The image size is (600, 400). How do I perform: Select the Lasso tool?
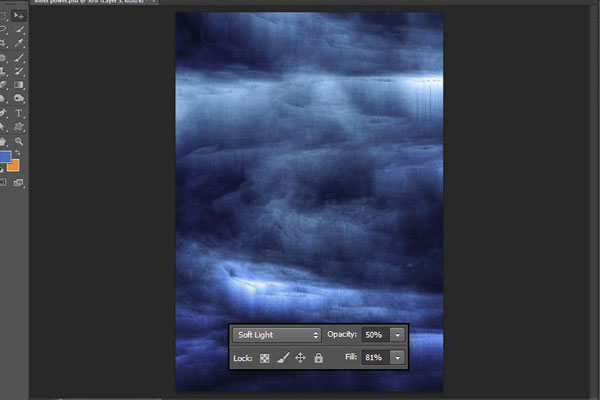(3, 29)
